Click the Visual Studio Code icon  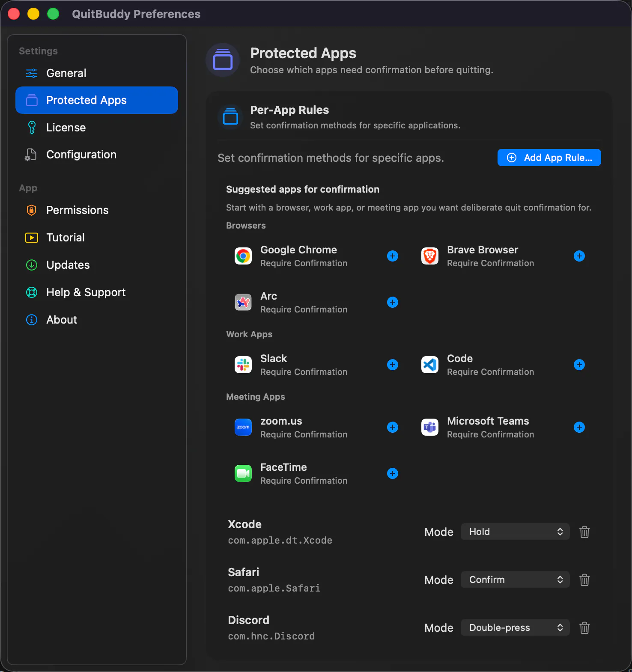click(x=430, y=365)
